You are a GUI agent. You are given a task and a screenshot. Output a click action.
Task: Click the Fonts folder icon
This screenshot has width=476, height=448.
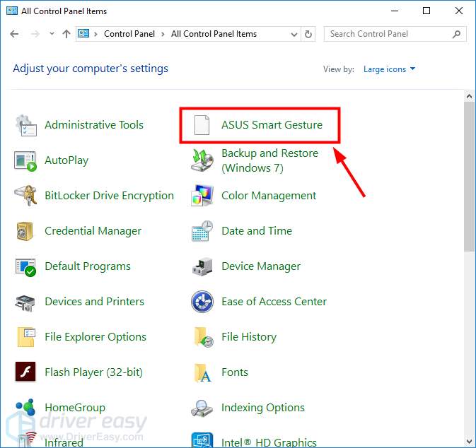click(x=202, y=373)
